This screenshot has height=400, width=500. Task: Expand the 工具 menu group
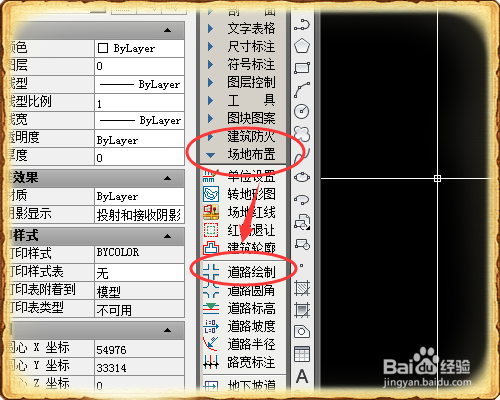[210, 100]
